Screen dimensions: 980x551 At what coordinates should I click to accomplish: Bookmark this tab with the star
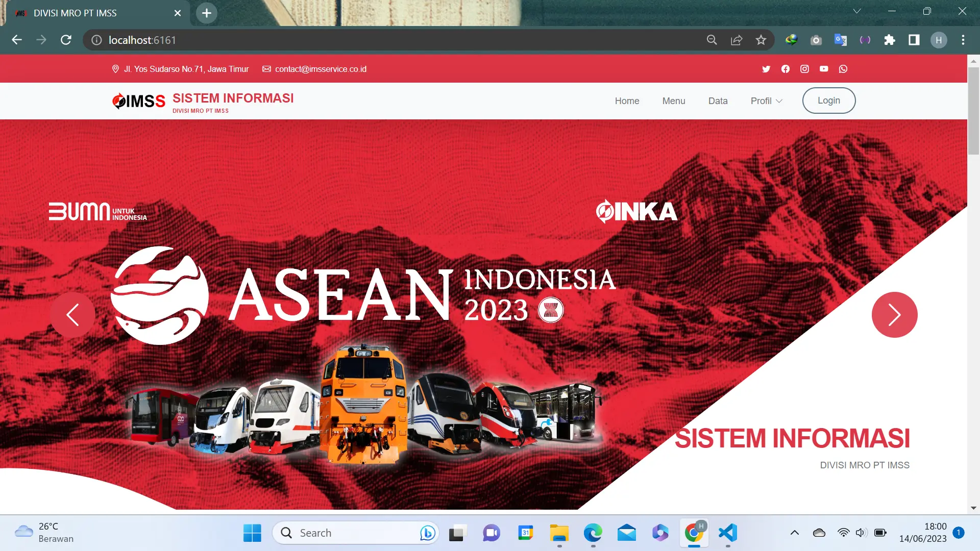[x=761, y=40]
